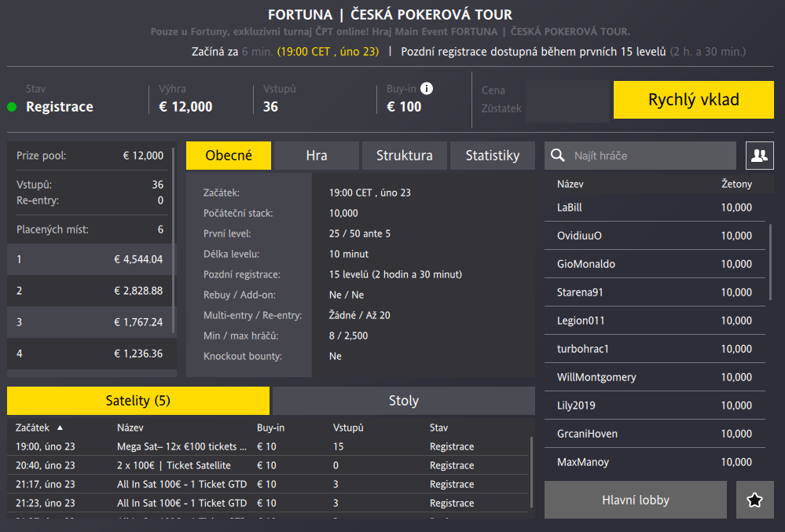Select player turbohrac1 in the list
Viewport: 785px width, 532px height.
(655, 349)
